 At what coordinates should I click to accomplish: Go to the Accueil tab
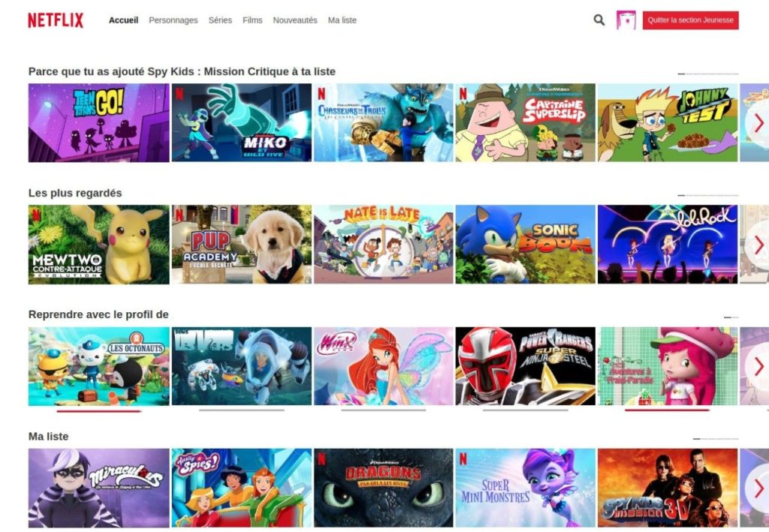pos(124,20)
